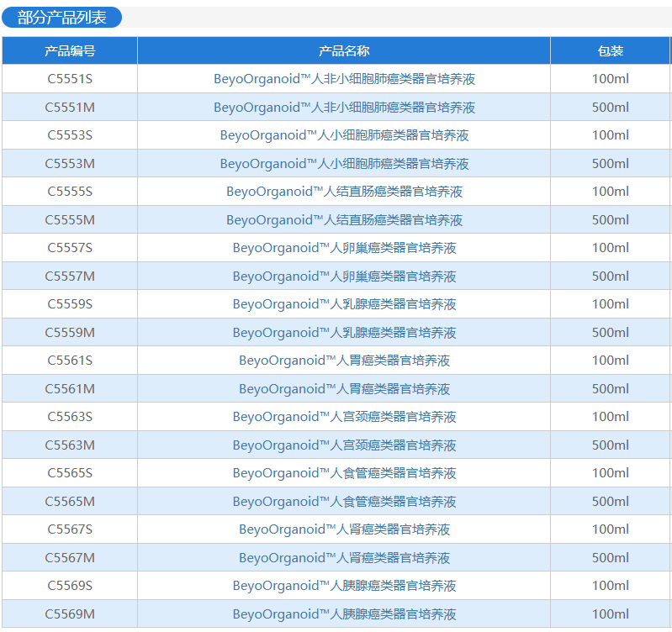Open product name link in C5569S row

344,586
